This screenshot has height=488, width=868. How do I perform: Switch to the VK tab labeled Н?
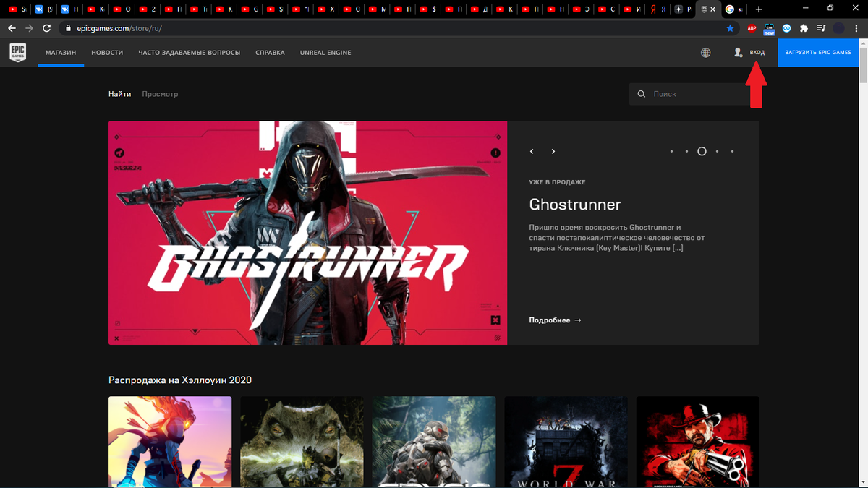[69, 9]
